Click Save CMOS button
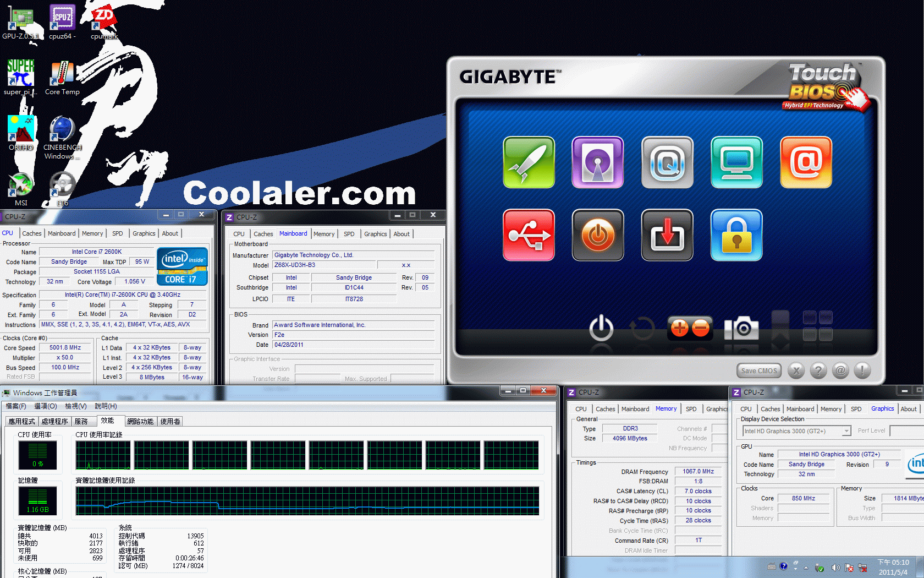This screenshot has height=578, width=924. coord(759,370)
